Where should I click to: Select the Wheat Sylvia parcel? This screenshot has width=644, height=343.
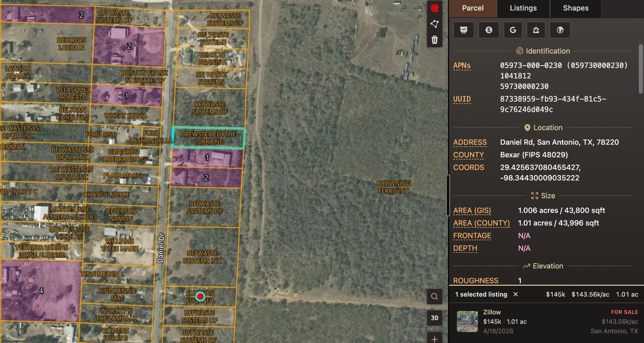pos(125,116)
